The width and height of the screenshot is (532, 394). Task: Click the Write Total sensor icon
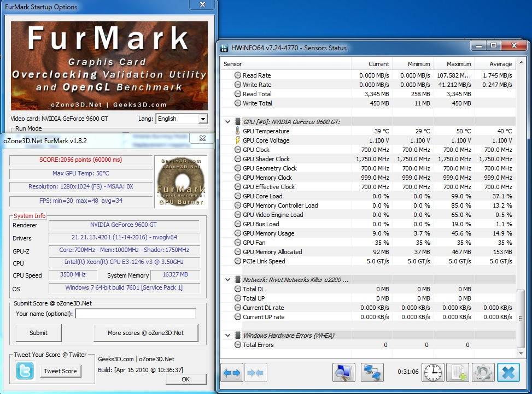[238, 103]
